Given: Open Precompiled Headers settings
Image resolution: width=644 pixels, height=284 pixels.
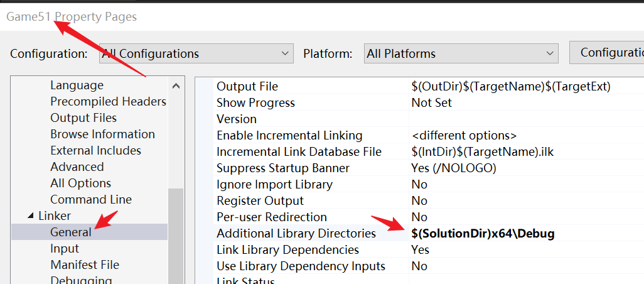Looking at the screenshot, I should coord(108,102).
